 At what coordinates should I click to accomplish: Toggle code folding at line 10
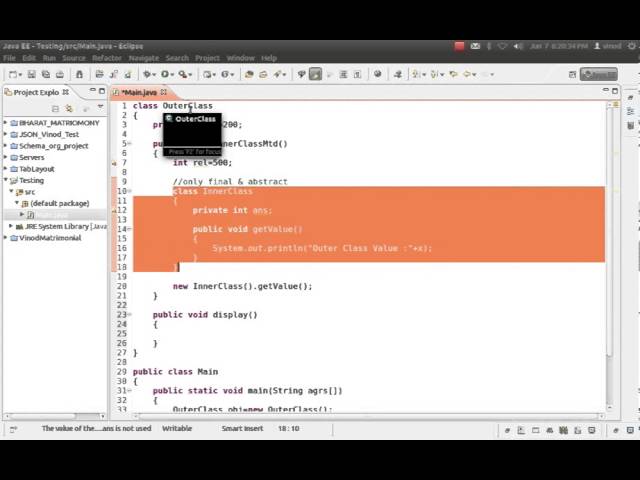click(x=129, y=191)
